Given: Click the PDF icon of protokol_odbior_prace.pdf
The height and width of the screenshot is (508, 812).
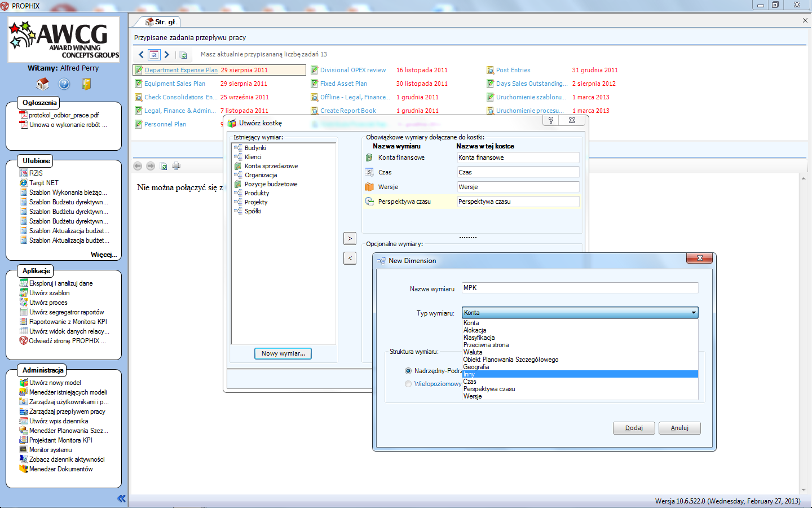Looking at the screenshot, I should point(24,115).
